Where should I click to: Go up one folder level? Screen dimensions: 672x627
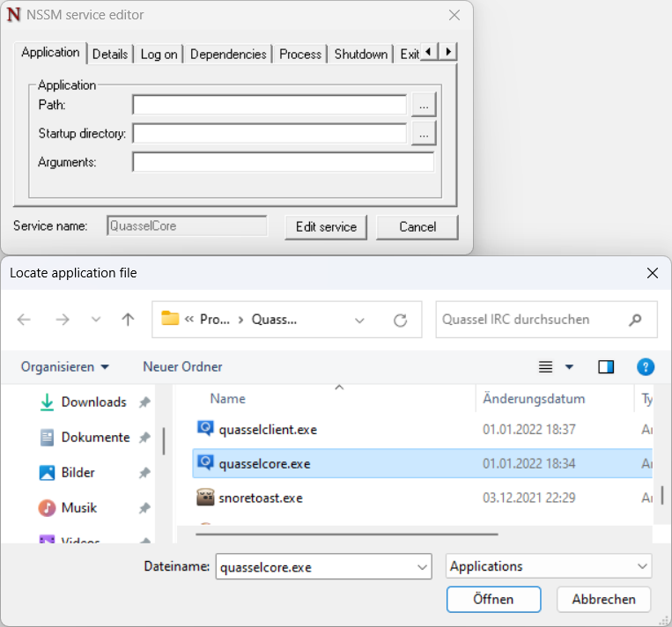[x=128, y=320]
